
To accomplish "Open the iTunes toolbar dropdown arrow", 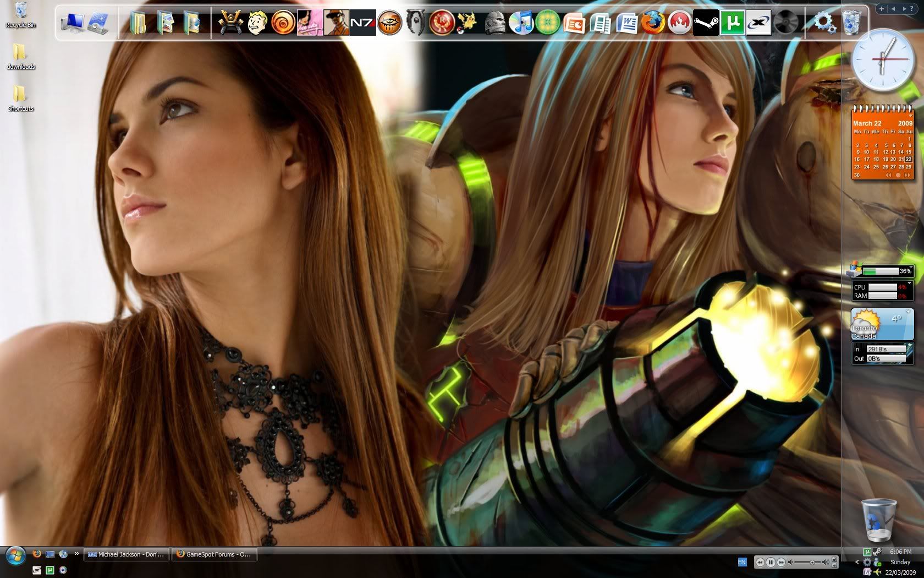I will pyautogui.click(x=834, y=565).
